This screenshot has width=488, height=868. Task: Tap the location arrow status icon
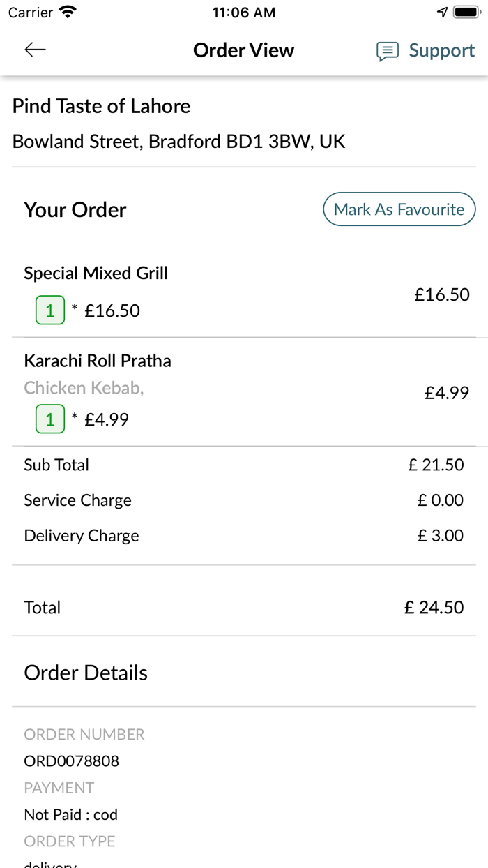coord(442,12)
